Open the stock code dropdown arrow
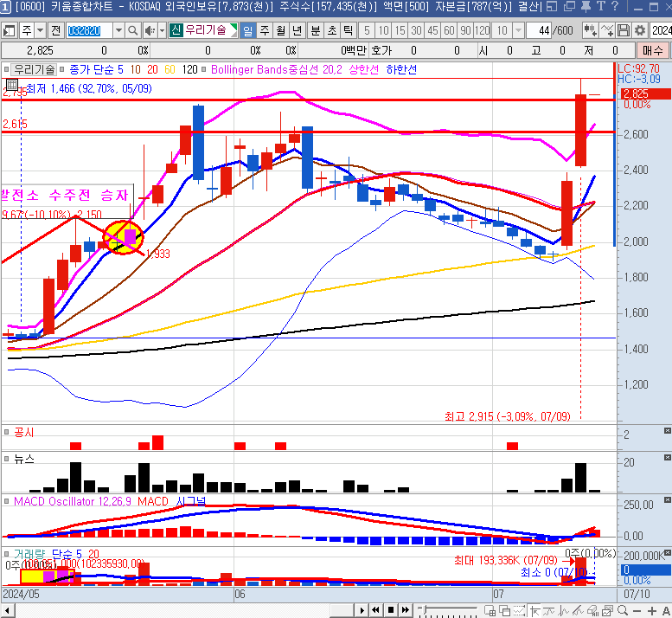Screen dimensions: 672x618 118,30
